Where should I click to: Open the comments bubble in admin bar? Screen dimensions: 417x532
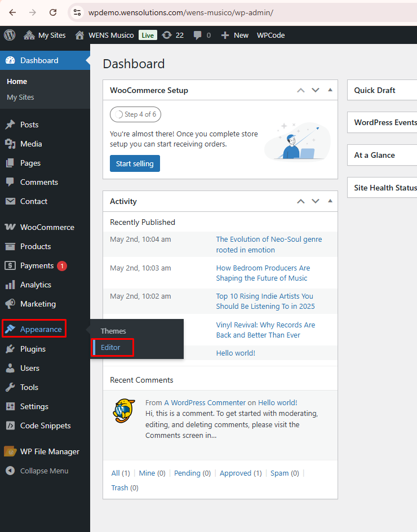tap(202, 36)
